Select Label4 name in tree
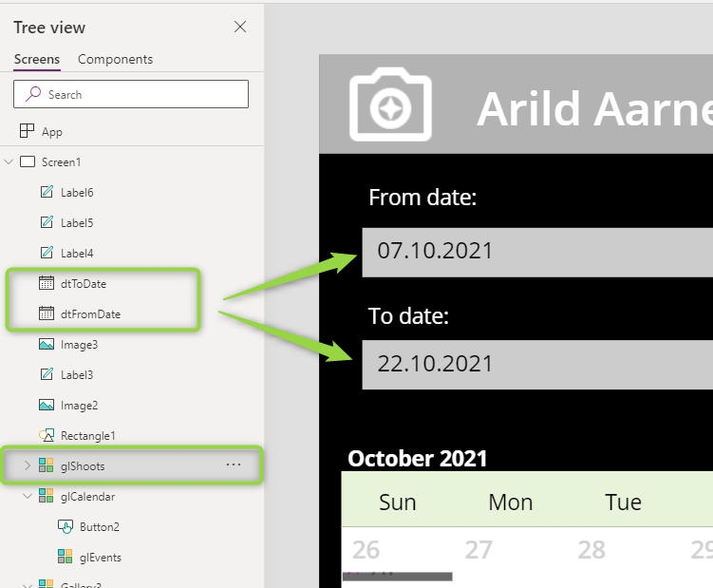The image size is (713, 588). point(77,253)
